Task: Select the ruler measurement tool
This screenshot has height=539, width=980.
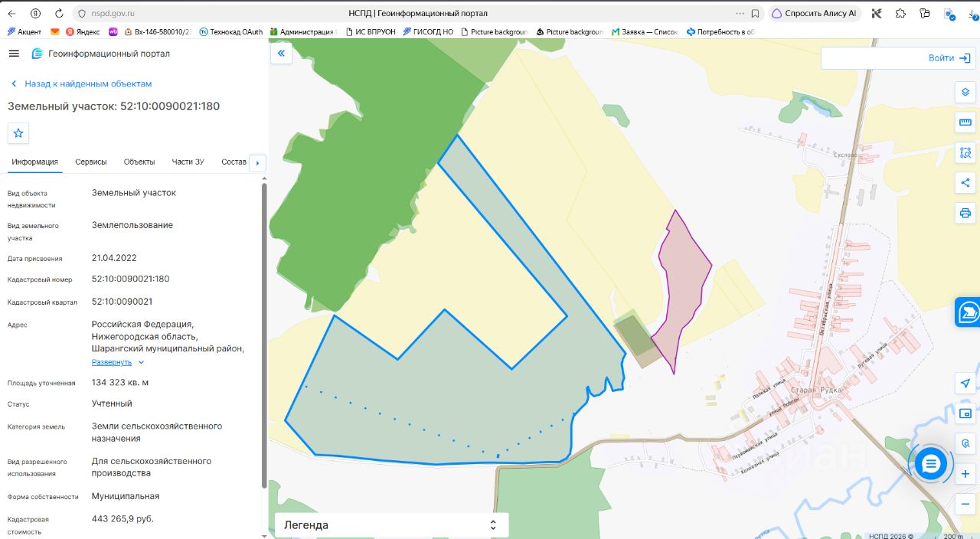Action: [965, 122]
